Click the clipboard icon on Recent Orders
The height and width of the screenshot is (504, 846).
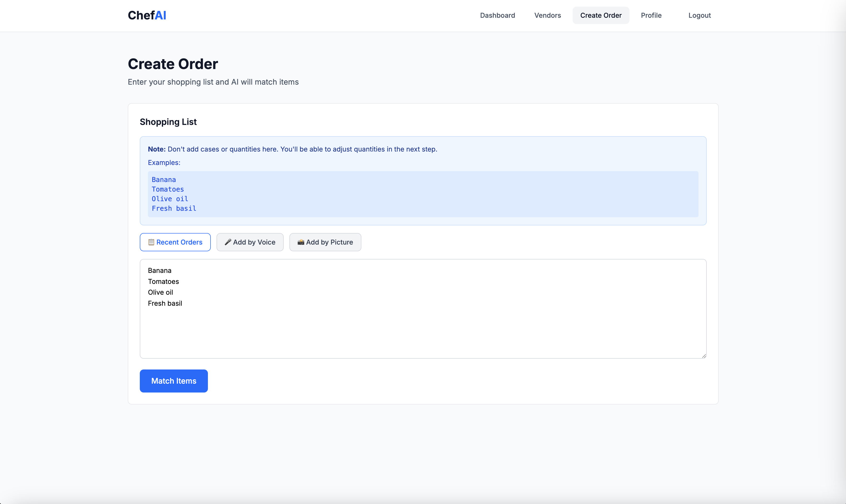(151, 242)
